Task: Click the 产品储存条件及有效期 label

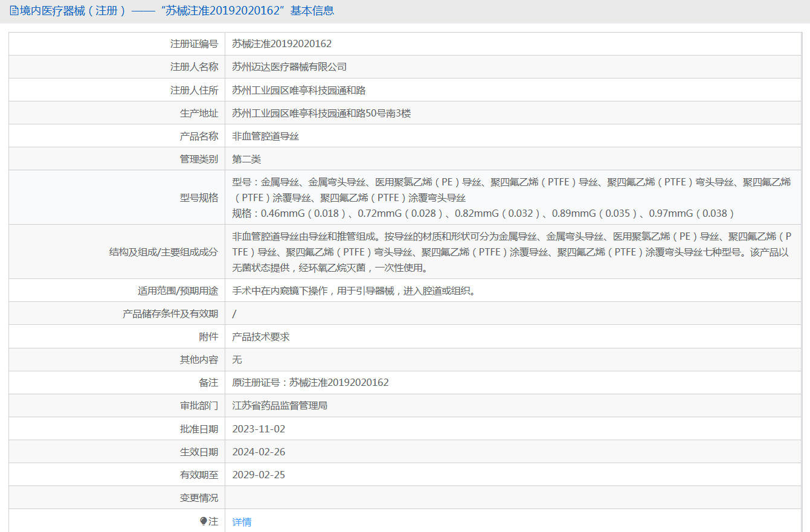Action: 170,313
